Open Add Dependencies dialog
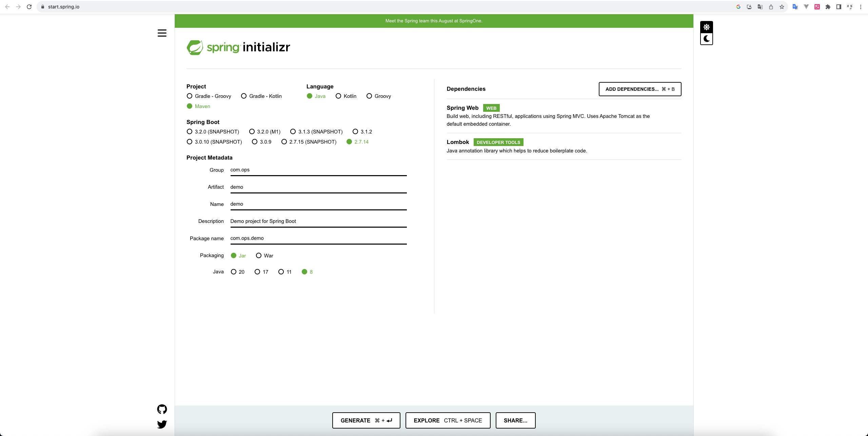This screenshot has width=868, height=436. click(640, 89)
